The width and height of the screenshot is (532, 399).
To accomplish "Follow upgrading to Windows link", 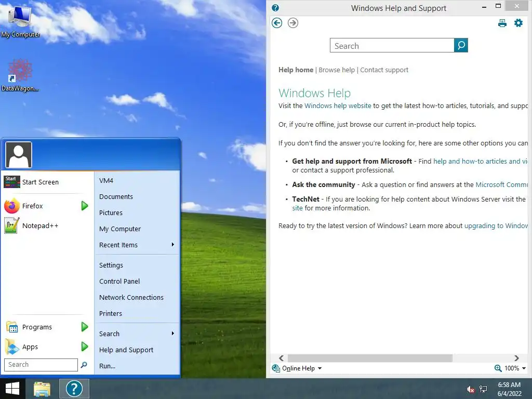I will click(x=496, y=226).
